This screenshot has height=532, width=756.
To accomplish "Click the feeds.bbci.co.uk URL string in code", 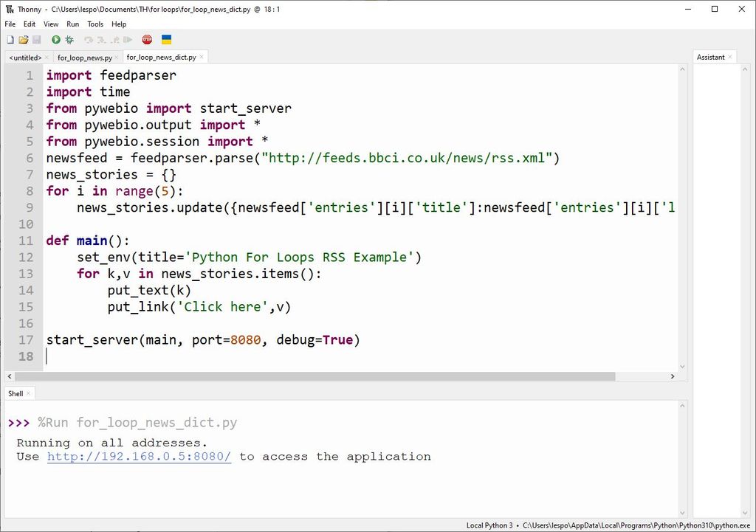I will (406, 158).
